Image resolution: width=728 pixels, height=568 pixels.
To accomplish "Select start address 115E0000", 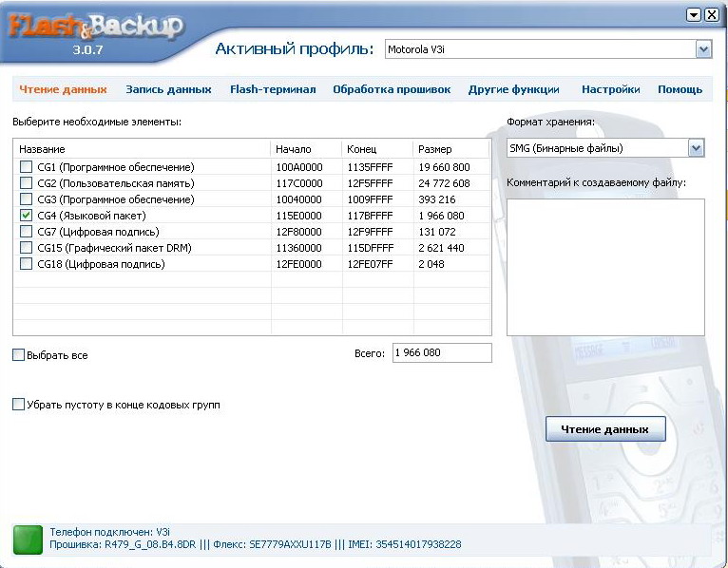I will click(299, 216).
